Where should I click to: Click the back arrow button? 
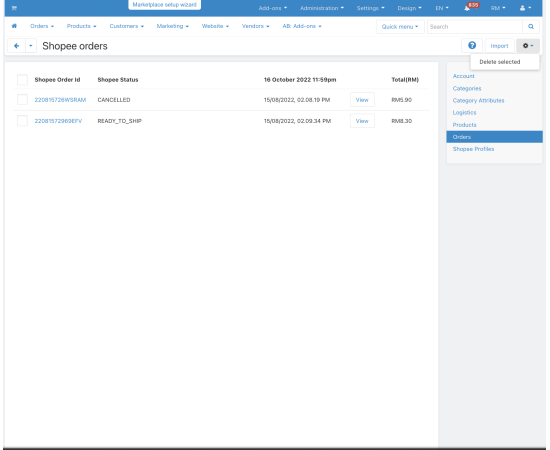[x=16, y=46]
